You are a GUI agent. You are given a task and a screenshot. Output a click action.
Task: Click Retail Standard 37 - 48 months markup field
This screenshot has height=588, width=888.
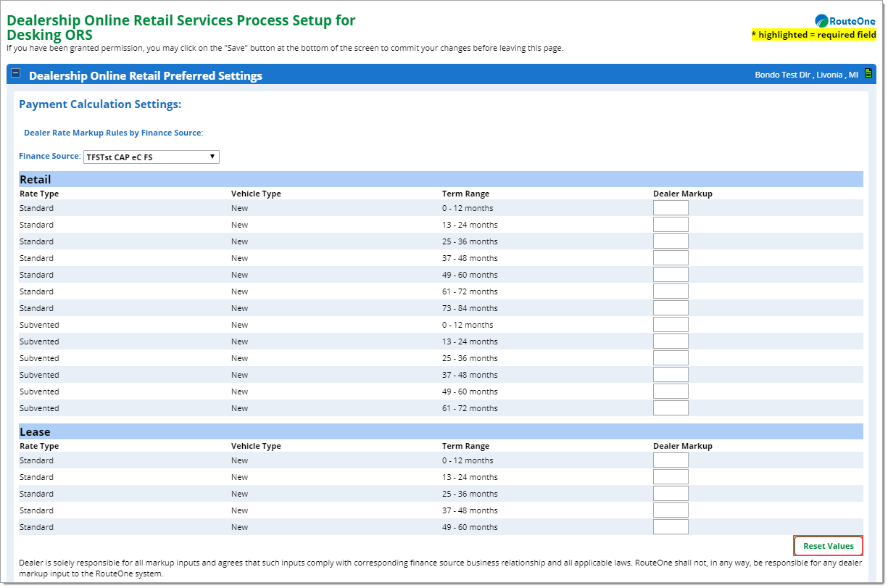click(x=671, y=258)
